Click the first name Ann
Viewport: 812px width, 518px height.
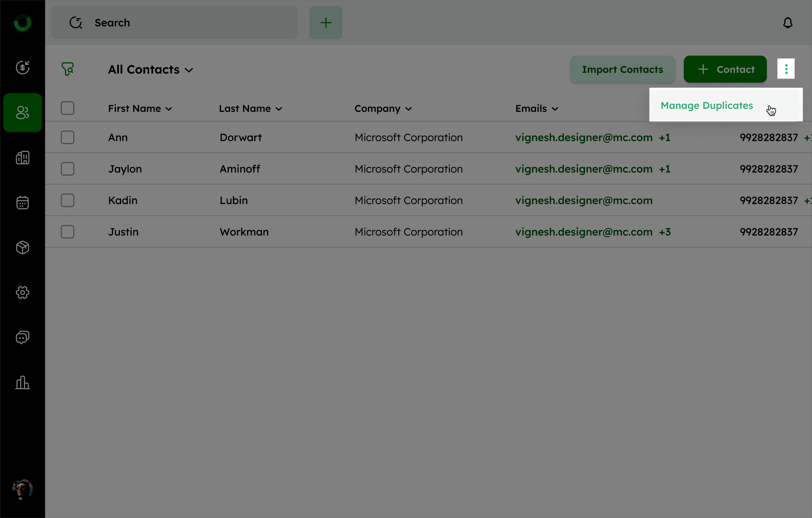point(118,138)
